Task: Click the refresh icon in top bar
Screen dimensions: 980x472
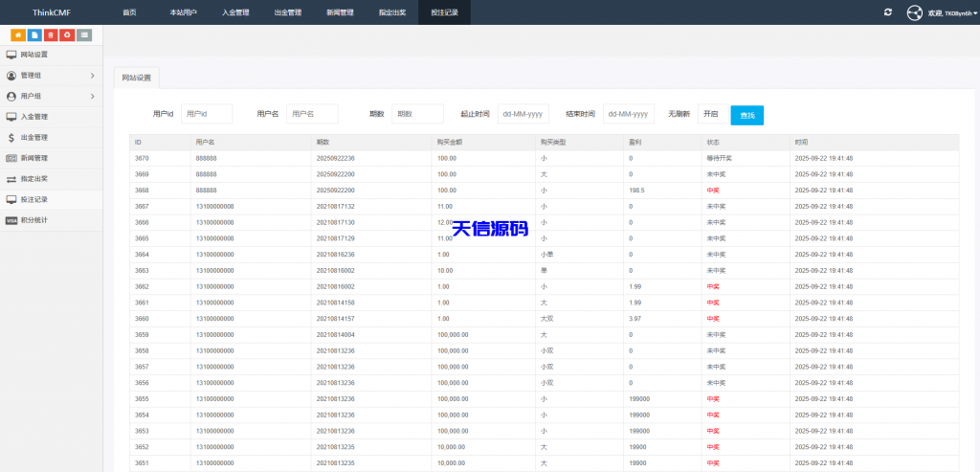Action: pos(888,12)
